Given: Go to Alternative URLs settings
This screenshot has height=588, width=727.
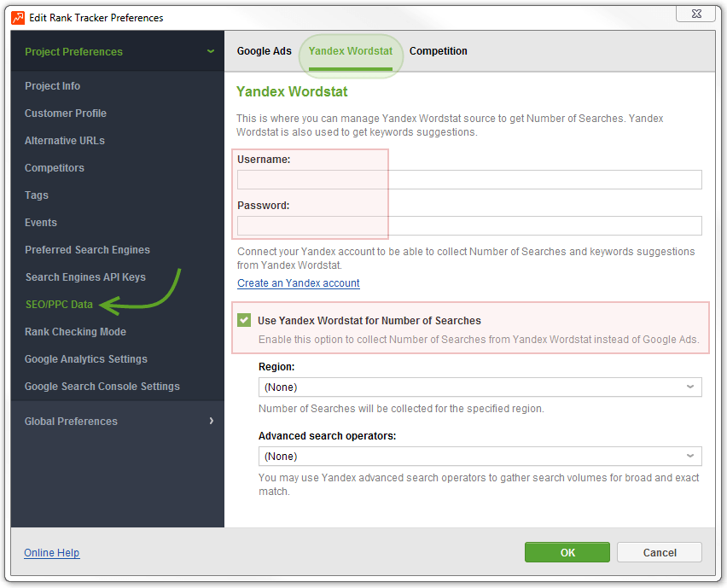Looking at the screenshot, I should click(65, 141).
